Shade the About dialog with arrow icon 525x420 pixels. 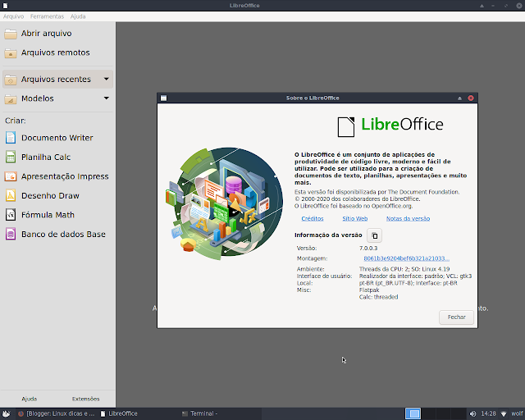459,98
